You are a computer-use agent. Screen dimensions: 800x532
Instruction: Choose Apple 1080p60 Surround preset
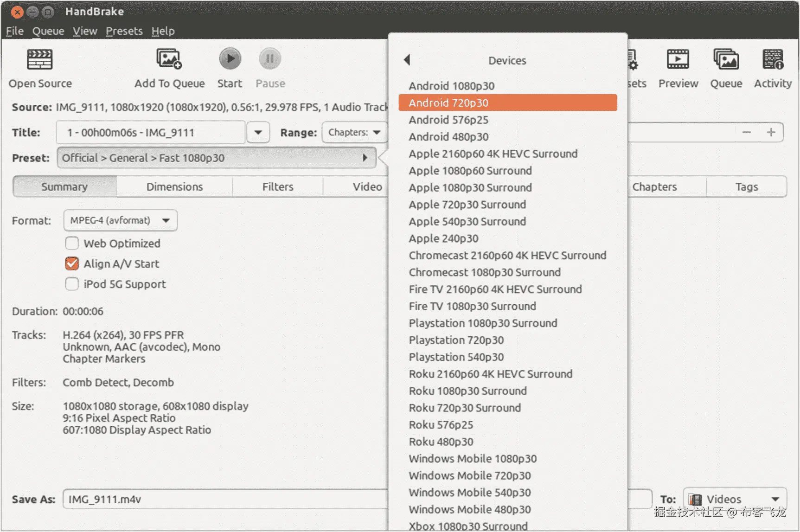[508, 171]
